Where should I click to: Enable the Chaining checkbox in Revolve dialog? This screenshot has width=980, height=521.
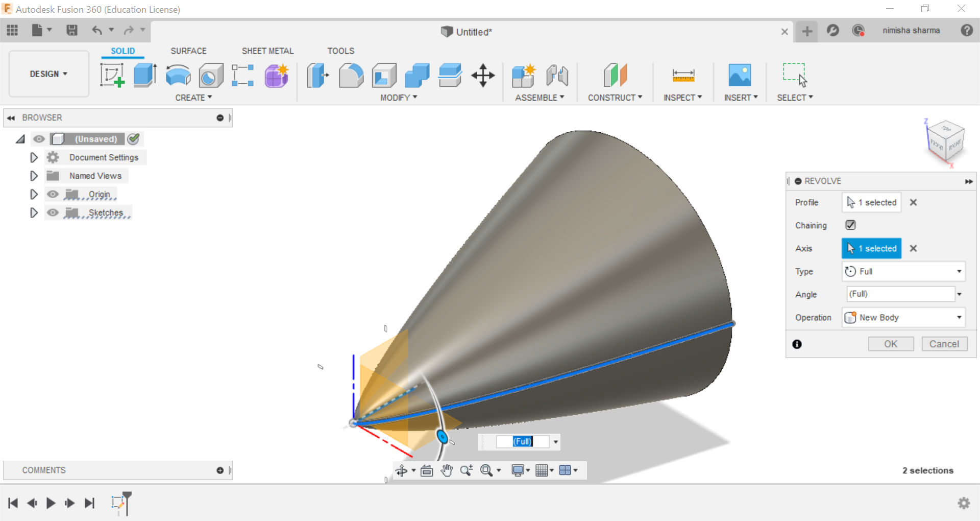pyautogui.click(x=850, y=225)
